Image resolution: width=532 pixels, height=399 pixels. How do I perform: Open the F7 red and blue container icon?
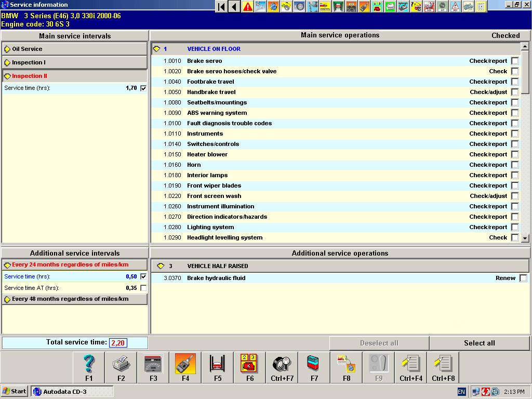pos(314,367)
